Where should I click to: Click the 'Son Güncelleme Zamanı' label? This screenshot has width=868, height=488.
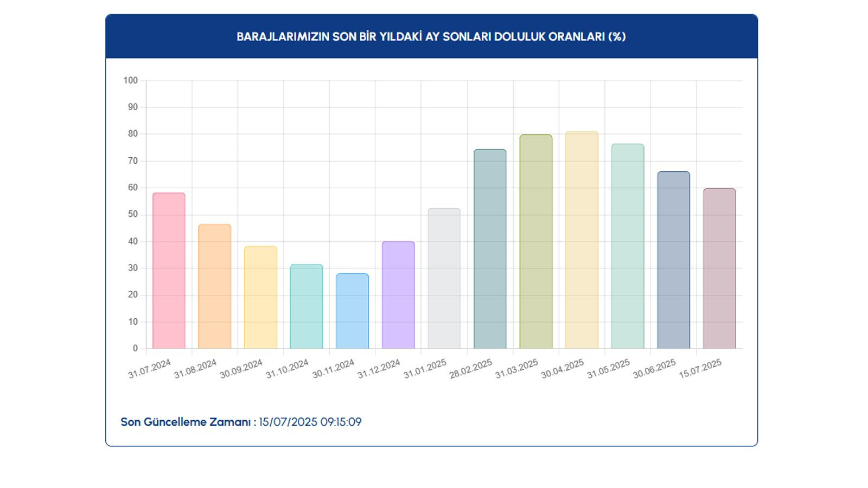188,422
